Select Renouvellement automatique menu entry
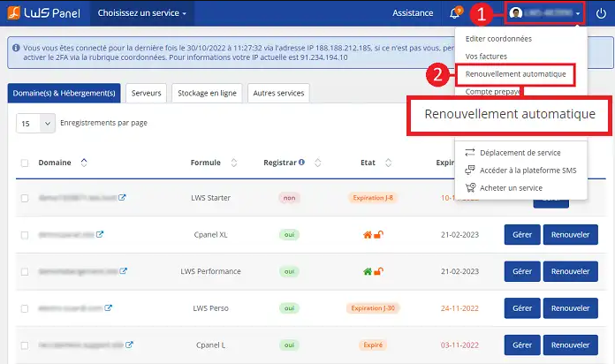Viewport: 615px width, 364px height. coord(515,73)
